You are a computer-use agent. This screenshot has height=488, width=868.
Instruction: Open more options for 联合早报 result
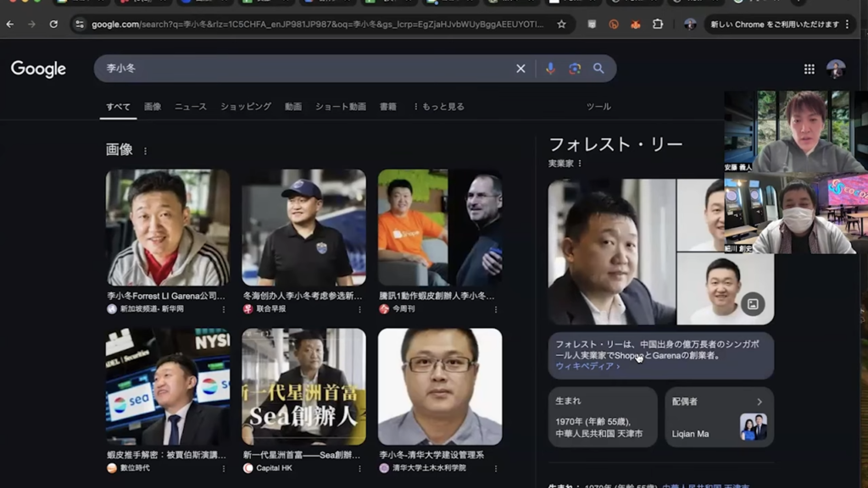[359, 309]
